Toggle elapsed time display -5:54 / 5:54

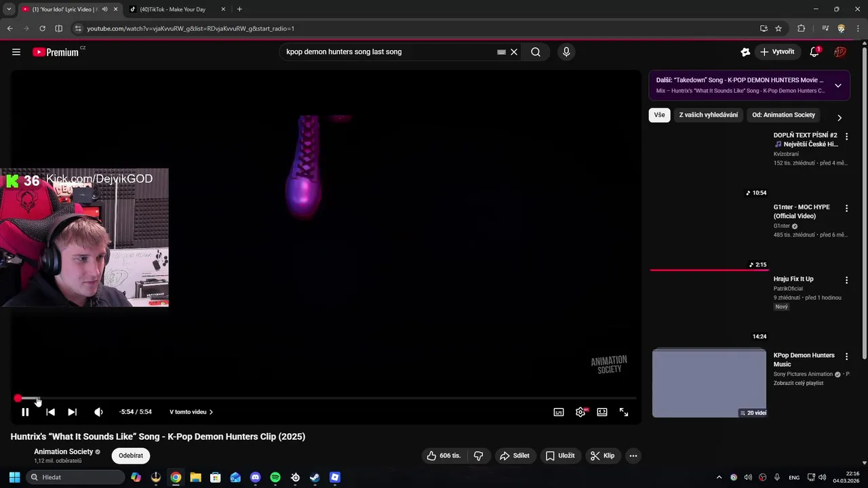click(x=136, y=412)
